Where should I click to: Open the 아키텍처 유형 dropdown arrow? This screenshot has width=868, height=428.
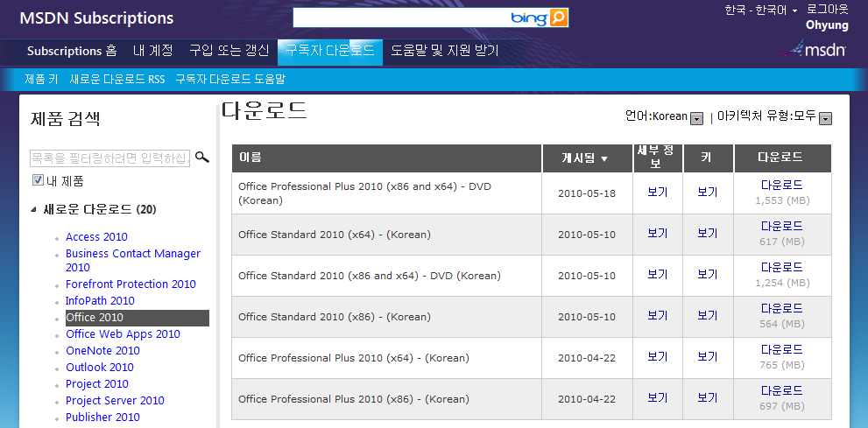[x=825, y=118]
